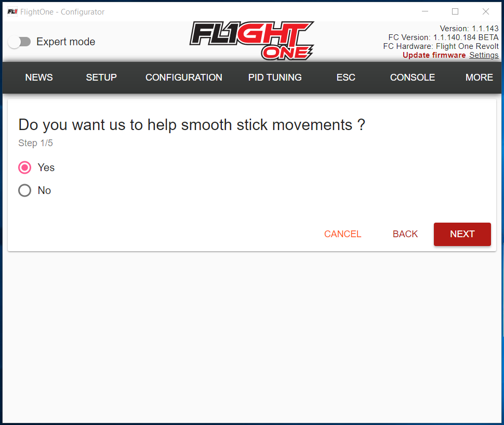
Task: Switch to the ESC tab
Action: tap(346, 78)
